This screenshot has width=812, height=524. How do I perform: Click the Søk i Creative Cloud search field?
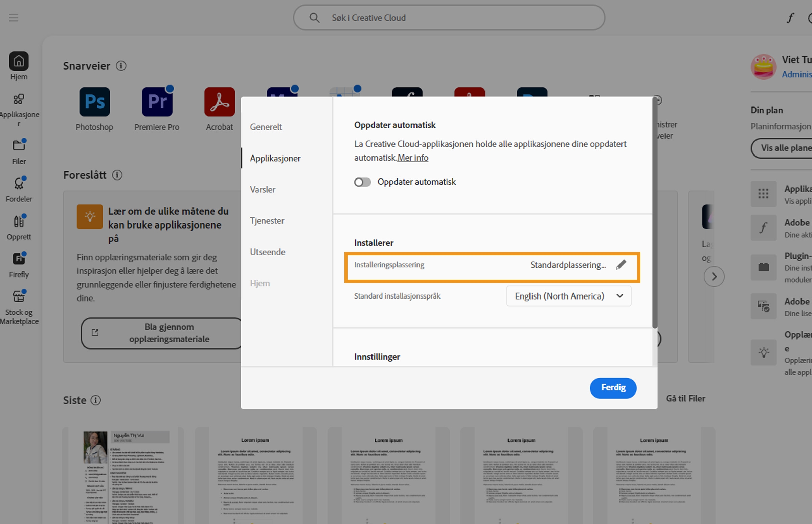click(x=449, y=17)
